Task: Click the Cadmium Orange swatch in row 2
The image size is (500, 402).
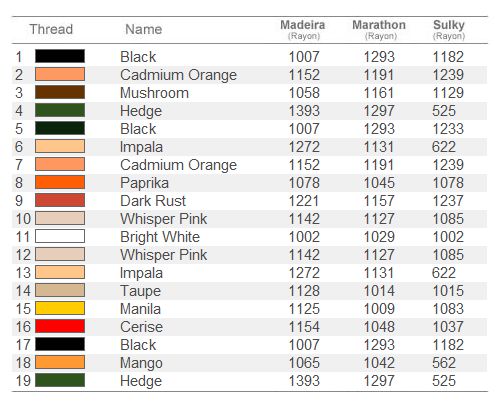Action: [x=60, y=74]
